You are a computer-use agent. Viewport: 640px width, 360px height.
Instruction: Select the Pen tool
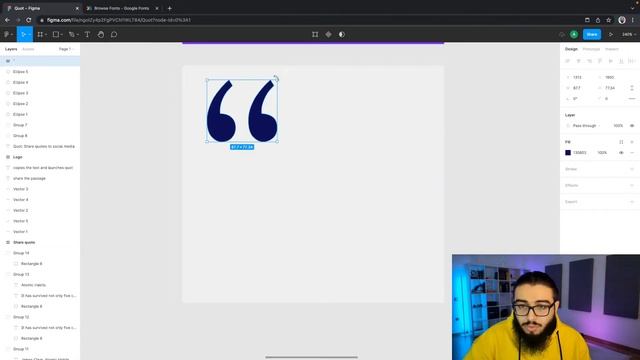pos(71,35)
